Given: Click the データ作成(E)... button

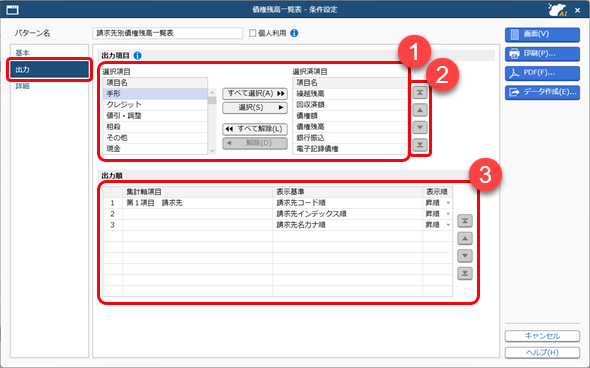Looking at the screenshot, I should coord(542,92).
